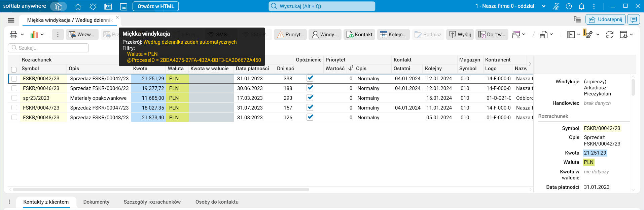
Task: Go to the Home screen icon
Action: tap(78, 6)
